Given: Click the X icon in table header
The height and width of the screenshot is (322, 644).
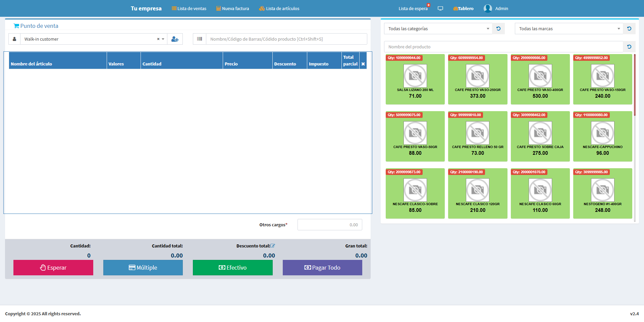Looking at the screenshot, I should (363, 64).
